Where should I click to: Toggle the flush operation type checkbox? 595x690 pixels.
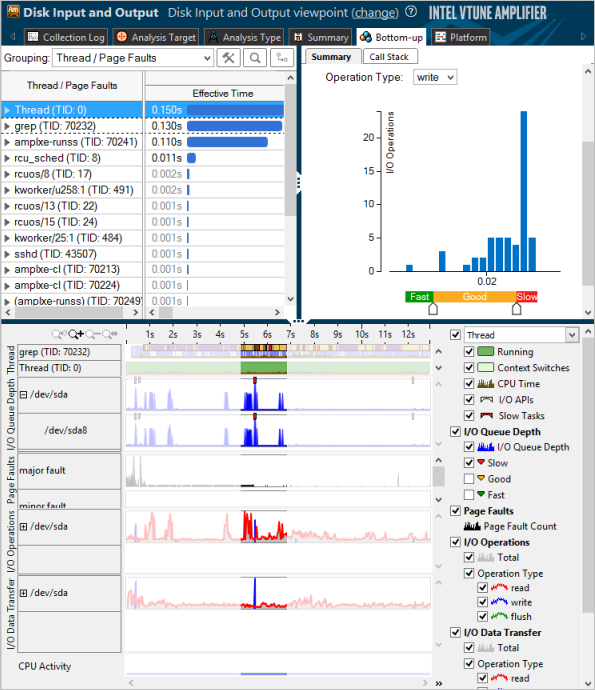pos(483,616)
